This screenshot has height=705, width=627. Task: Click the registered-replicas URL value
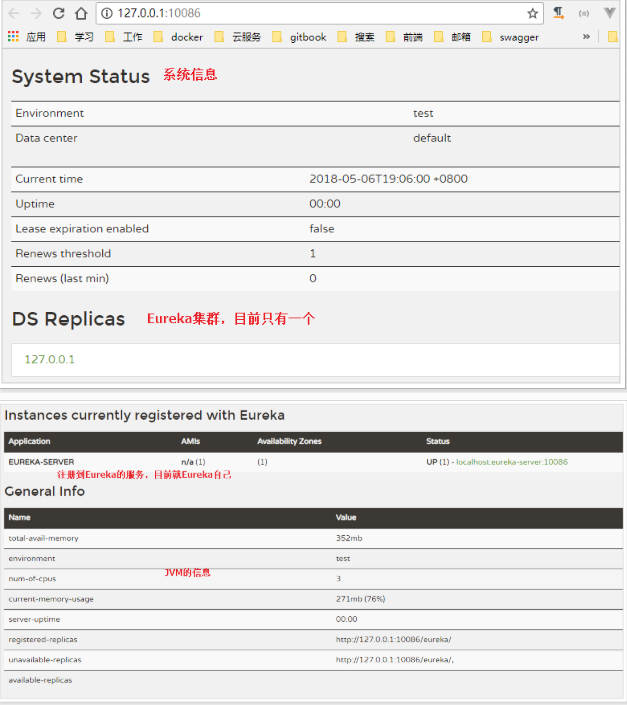393,639
